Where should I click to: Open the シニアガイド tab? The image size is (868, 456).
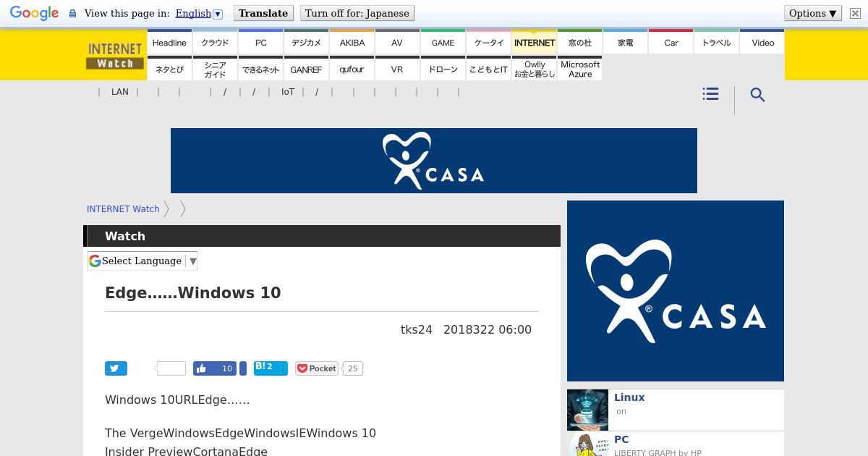point(215,69)
